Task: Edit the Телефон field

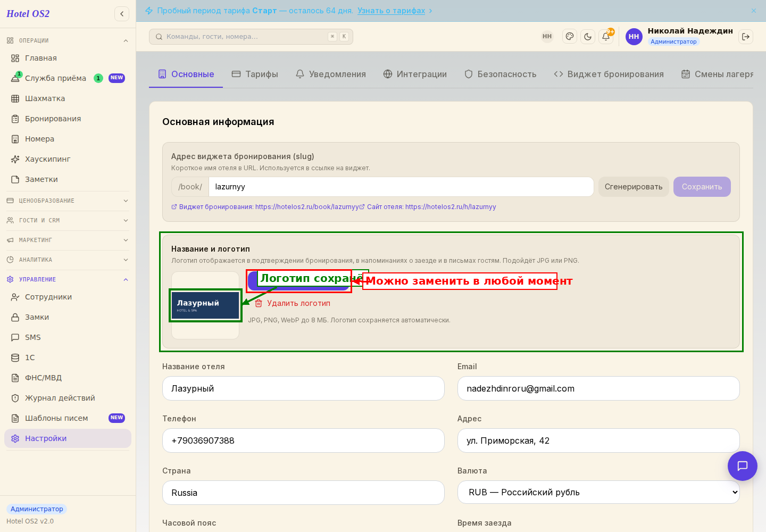Action: click(303, 440)
